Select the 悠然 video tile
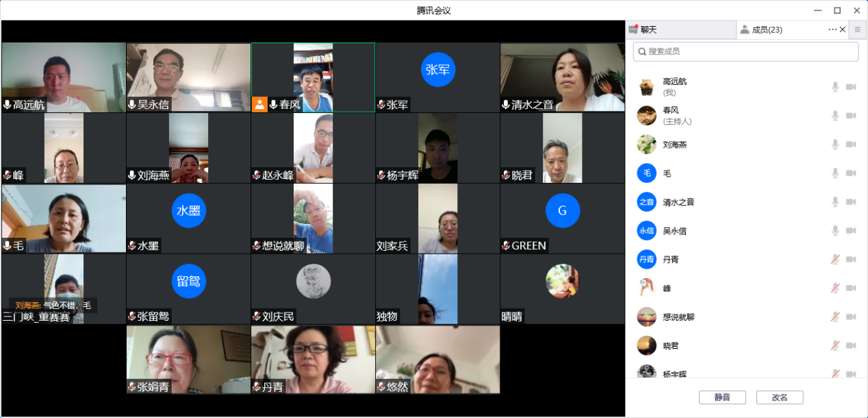The height and width of the screenshot is (418, 868). coord(437,360)
